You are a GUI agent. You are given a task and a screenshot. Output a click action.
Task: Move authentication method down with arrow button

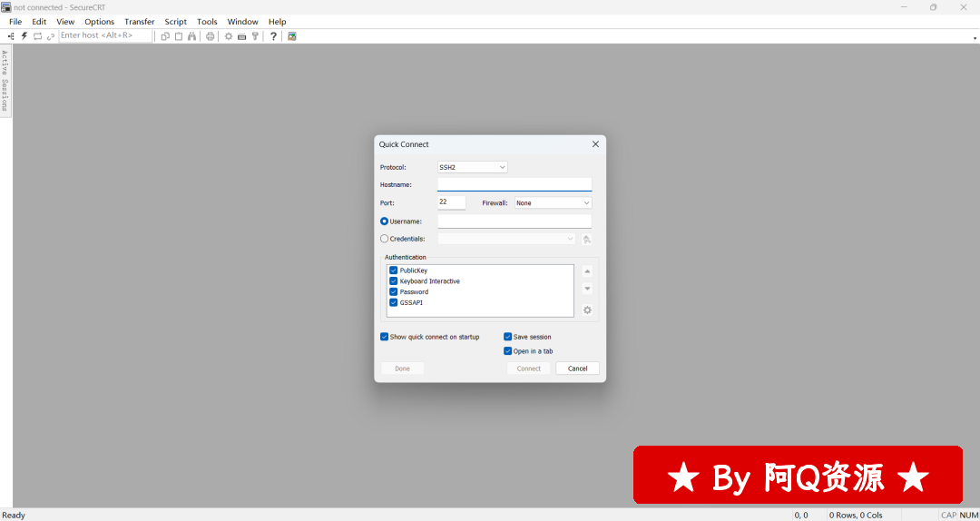(587, 289)
